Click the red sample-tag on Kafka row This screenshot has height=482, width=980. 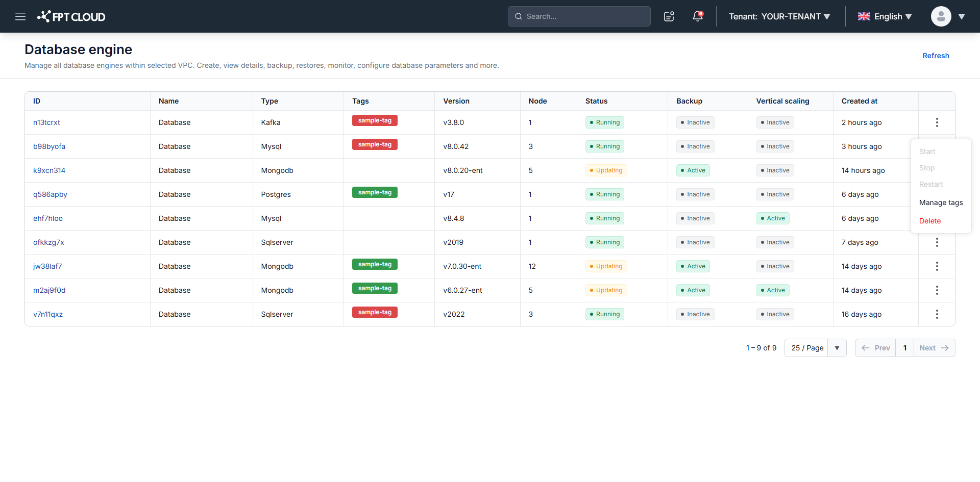[375, 120]
